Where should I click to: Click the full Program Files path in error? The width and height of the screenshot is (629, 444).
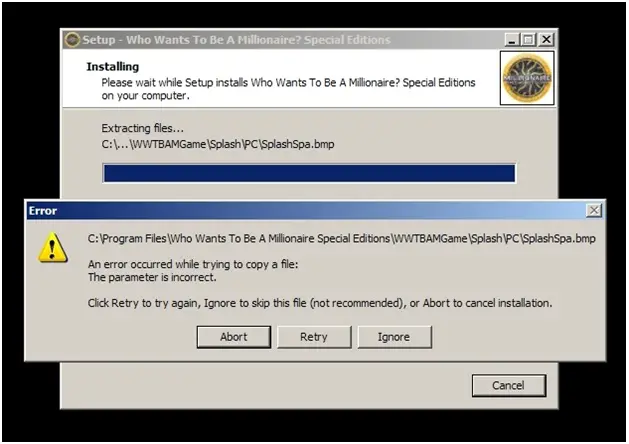[342, 239]
